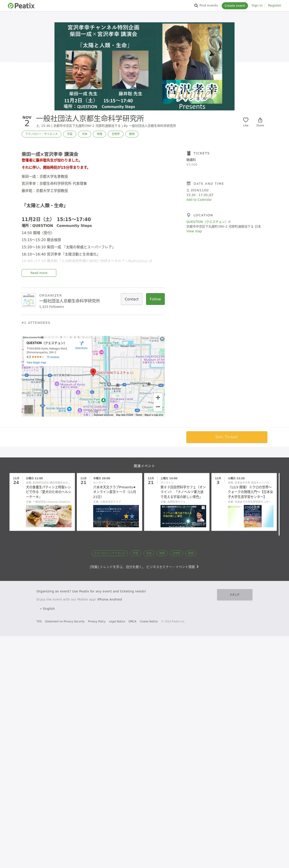Image resolution: width=289 pixels, height=868 pixels.
Task: Click the 41 ATTENDEES heading
Action: point(36,323)
